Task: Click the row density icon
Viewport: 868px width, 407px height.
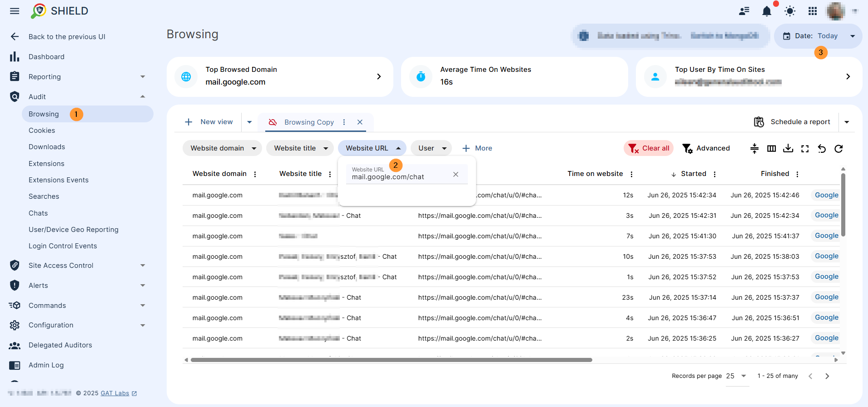Action: coord(754,149)
